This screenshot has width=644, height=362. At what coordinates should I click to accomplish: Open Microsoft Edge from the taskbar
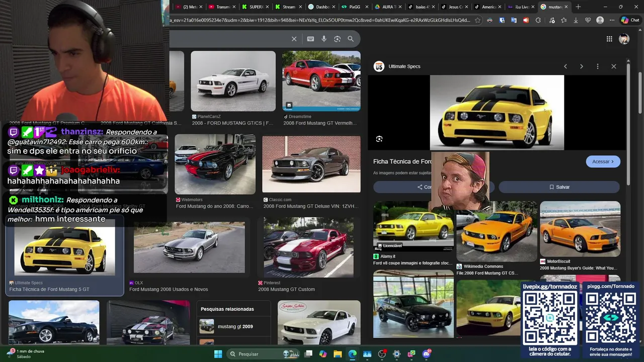coord(352,354)
